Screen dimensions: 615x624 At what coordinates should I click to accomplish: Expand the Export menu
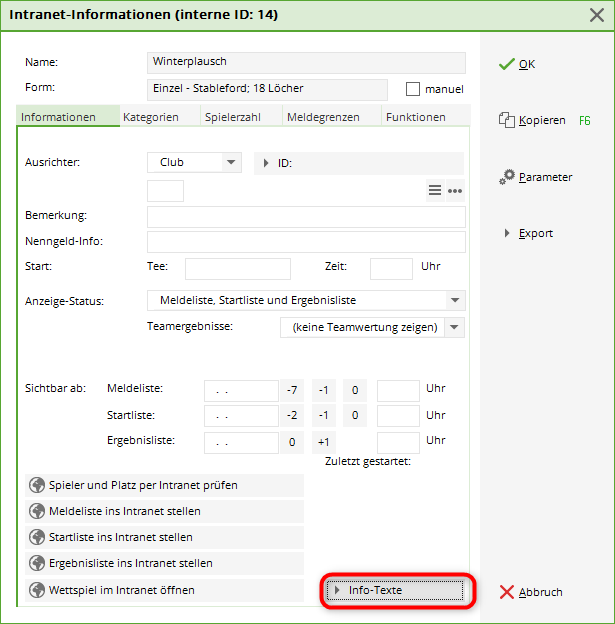click(x=508, y=234)
